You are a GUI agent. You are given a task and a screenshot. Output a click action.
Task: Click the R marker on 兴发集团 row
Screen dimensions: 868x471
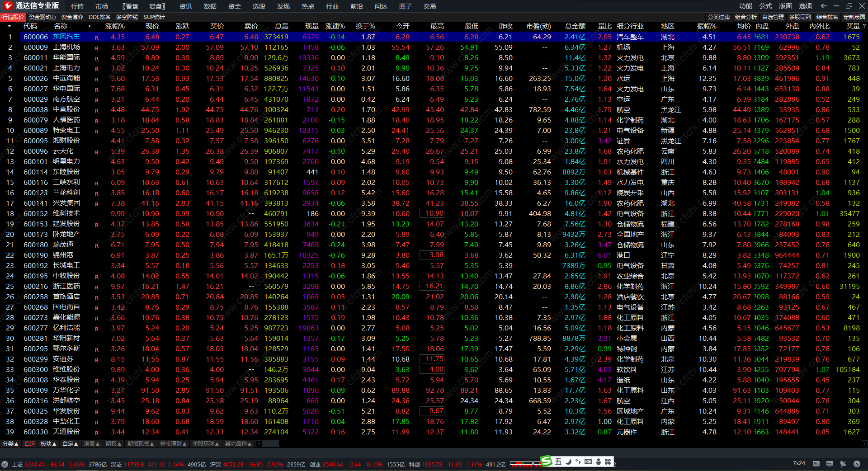pyautogui.click(x=97, y=204)
